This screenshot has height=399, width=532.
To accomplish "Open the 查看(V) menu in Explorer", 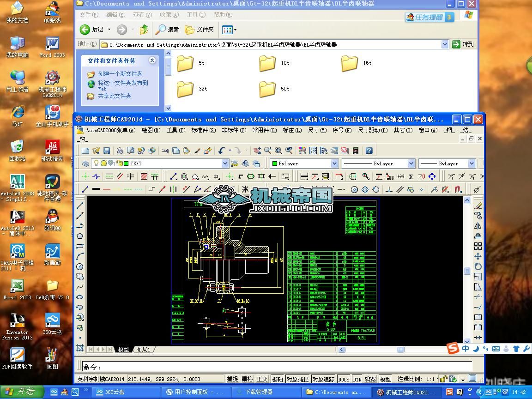I will point(143,15).
